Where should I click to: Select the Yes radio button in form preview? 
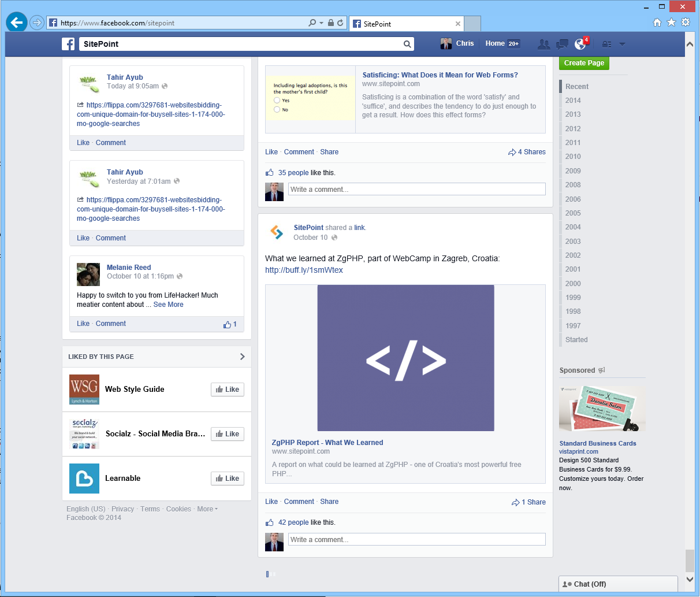pos(277,101)
